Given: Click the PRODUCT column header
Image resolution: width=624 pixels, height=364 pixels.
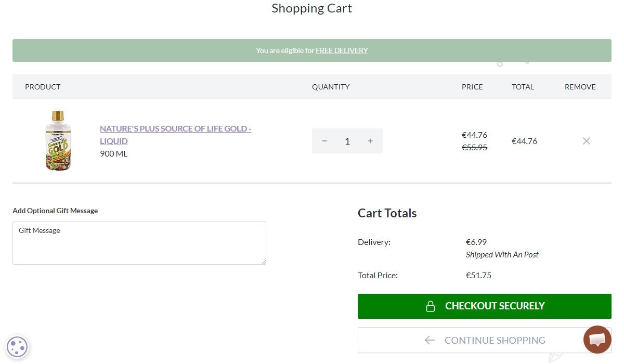Looking at the screenshot, I should coord(43,87).
